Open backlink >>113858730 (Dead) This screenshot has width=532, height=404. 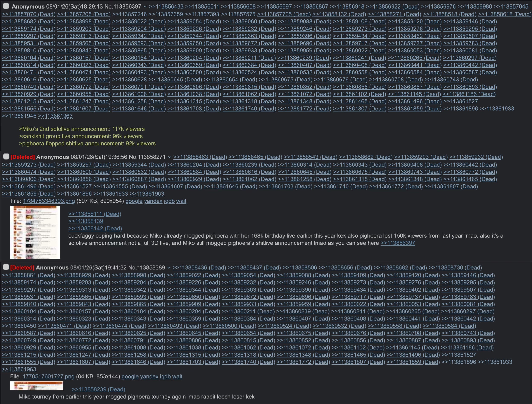[455, 268]
